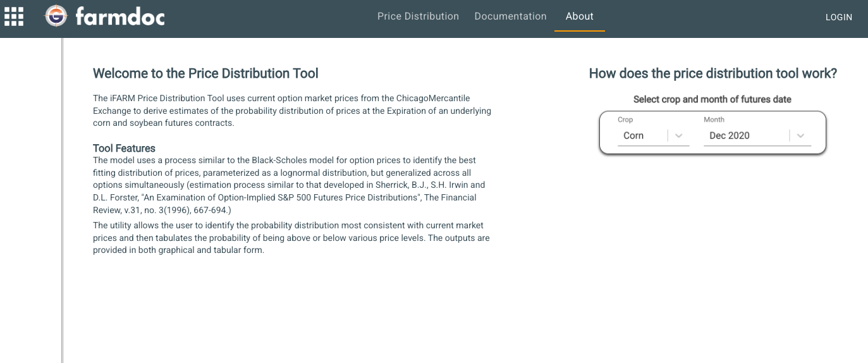
Task: Click the Corn value in Crop field
Action: coord(633,135)
